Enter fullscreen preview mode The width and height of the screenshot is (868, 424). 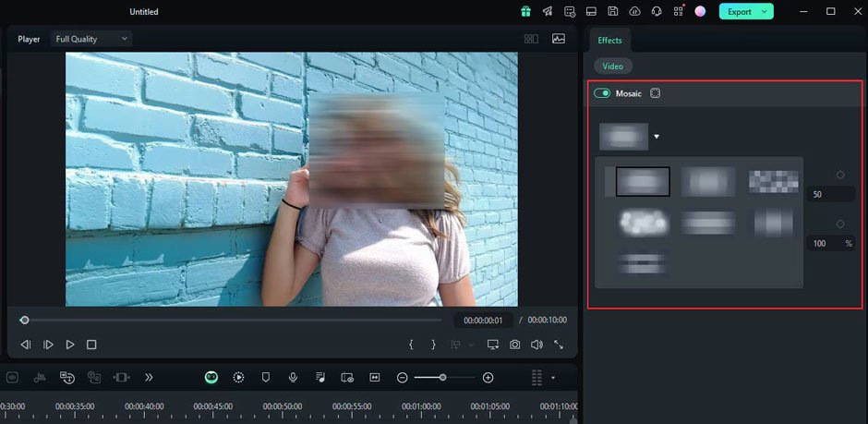[x=559, y=345]
